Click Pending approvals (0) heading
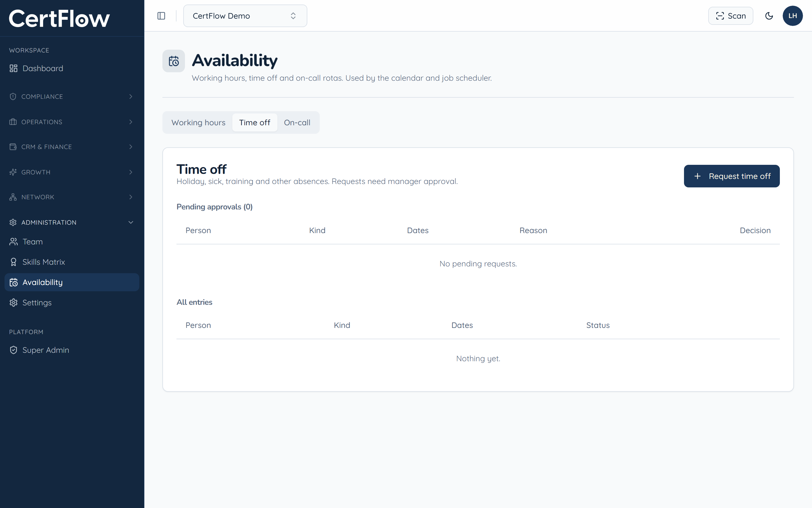812x508 pixels. click(214, 207)
